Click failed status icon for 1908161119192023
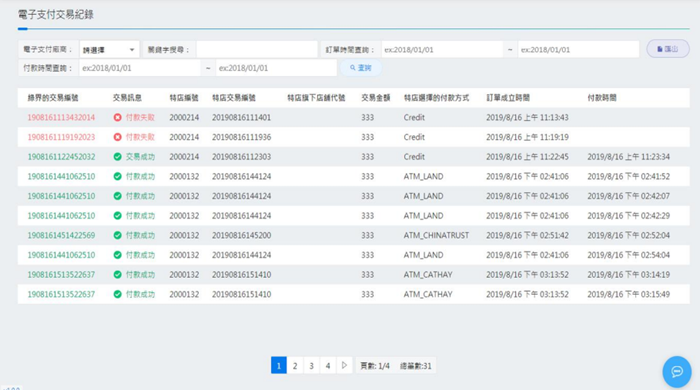 (x=117, y=137)
